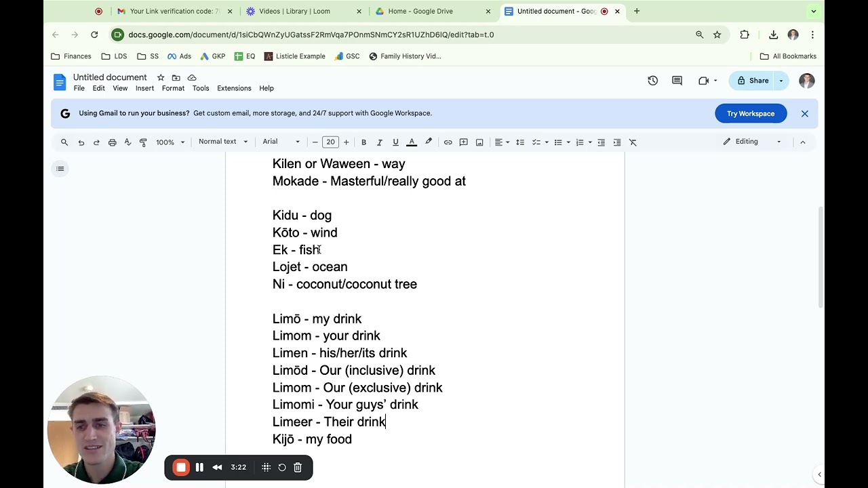Open the Normal text style dropdown
This screenshot has height=488, width=868.
223,142
